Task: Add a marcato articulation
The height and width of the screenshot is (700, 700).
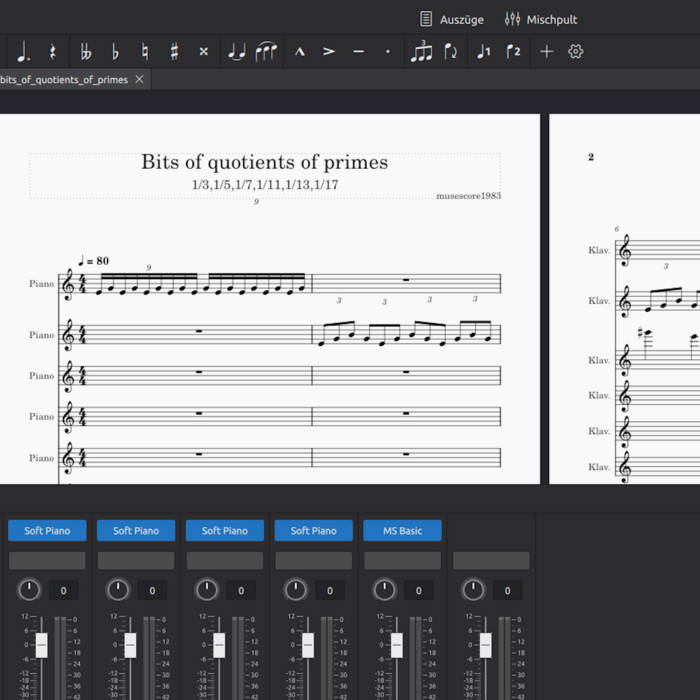Action: [x=299, y=52]
